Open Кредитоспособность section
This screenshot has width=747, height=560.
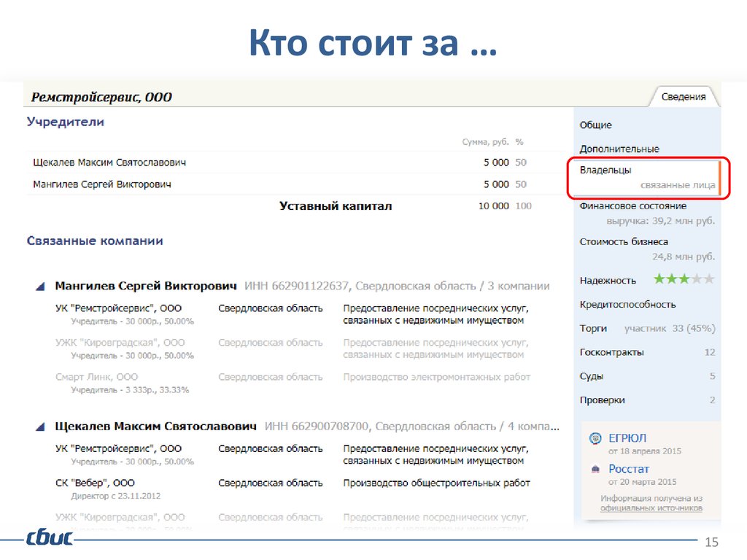pyautogui.click(x=627, y=304)
